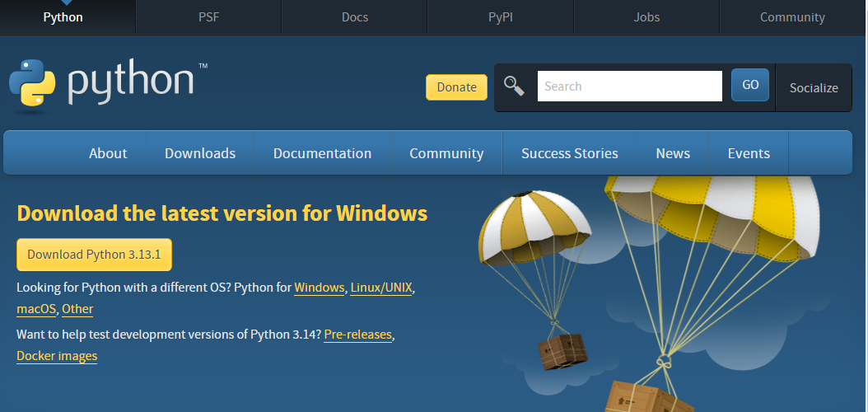Image resolution: width=868 pixels, height=412 pixels.
Task: Open the Success Stories navigation menu
Action: pyautogui.click(x=570, y=153)
